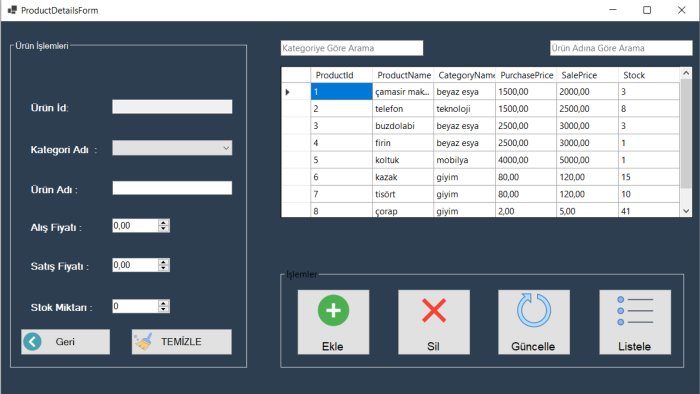700x394 pixels.
Task: Click the Ürün Id input field
Action: (x=172, y=107)
